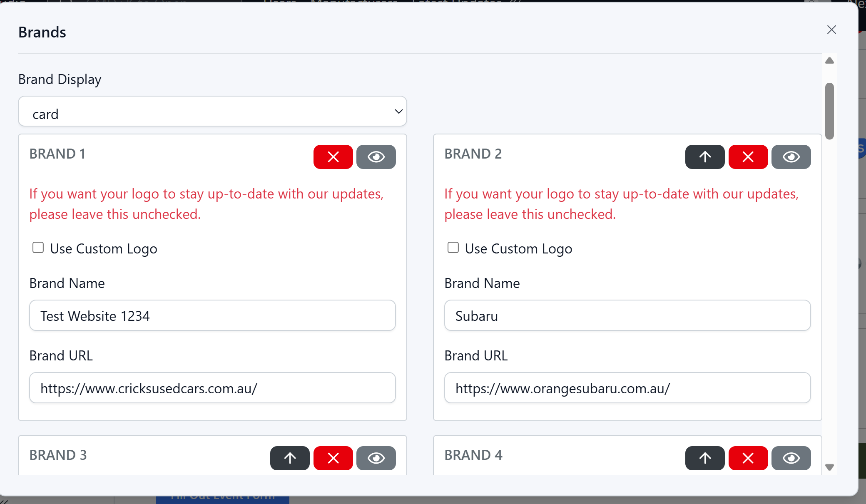Screen dimensions: 866x504
Task: Toggle visibility of Brand 1 via eye icon
Action: pyautogui.click(x=376, y=157)
